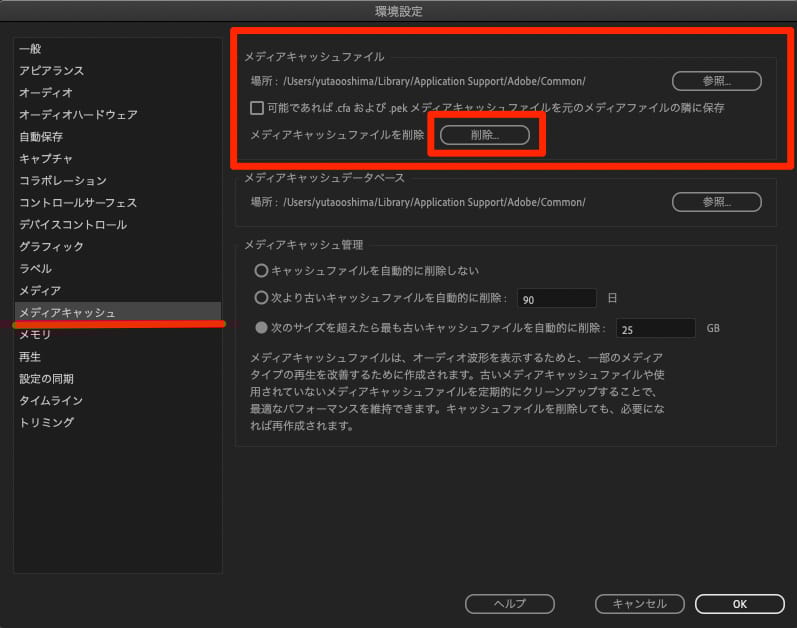Open デバイスコントロール preferences
797x628 pixels.
tap(73, 225)
